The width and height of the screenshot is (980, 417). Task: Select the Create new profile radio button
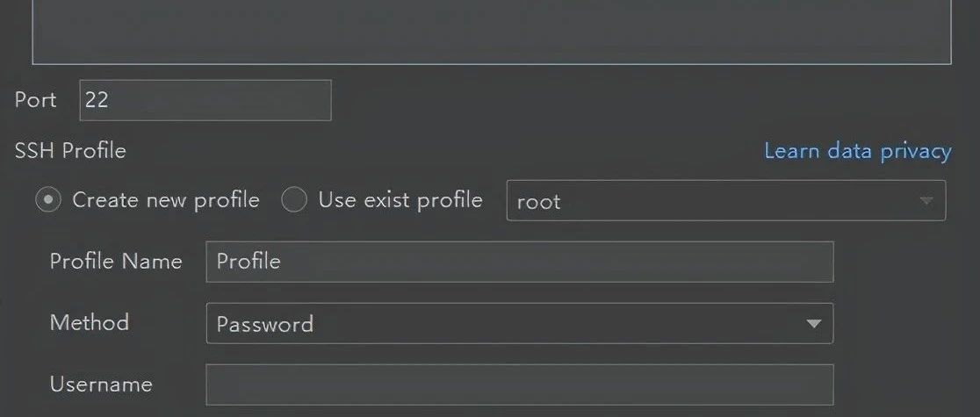coord(48,201)
